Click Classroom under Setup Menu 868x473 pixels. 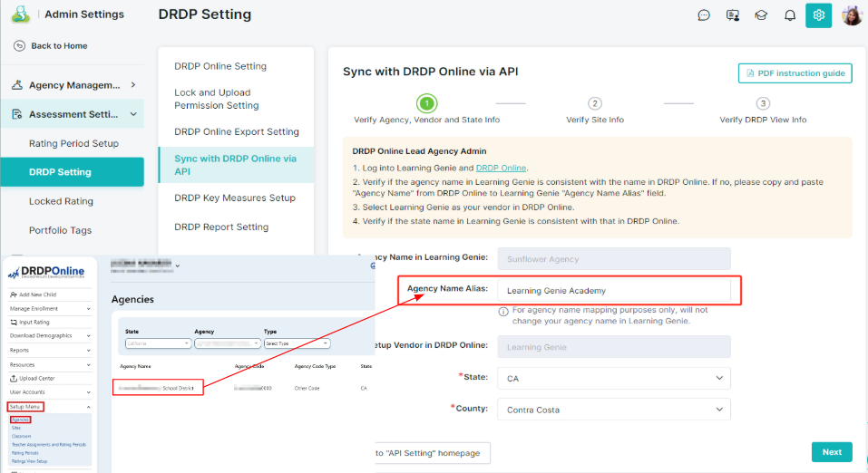(21, 437)
